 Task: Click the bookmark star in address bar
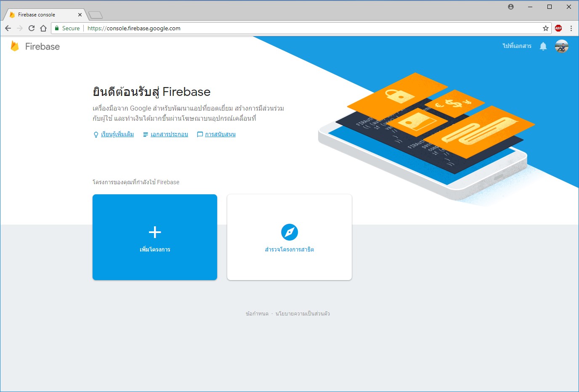(x=546, y=28)
